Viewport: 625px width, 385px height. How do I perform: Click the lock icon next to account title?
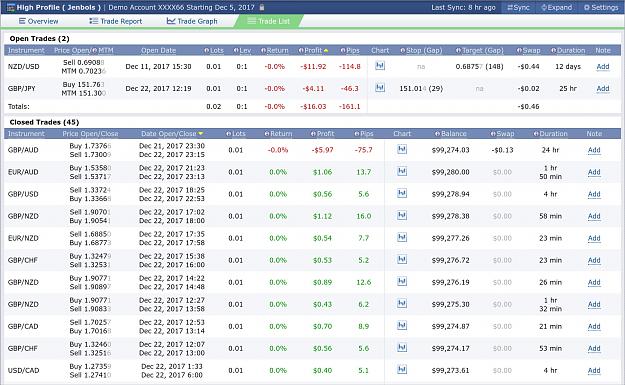(x=262, y=7)
